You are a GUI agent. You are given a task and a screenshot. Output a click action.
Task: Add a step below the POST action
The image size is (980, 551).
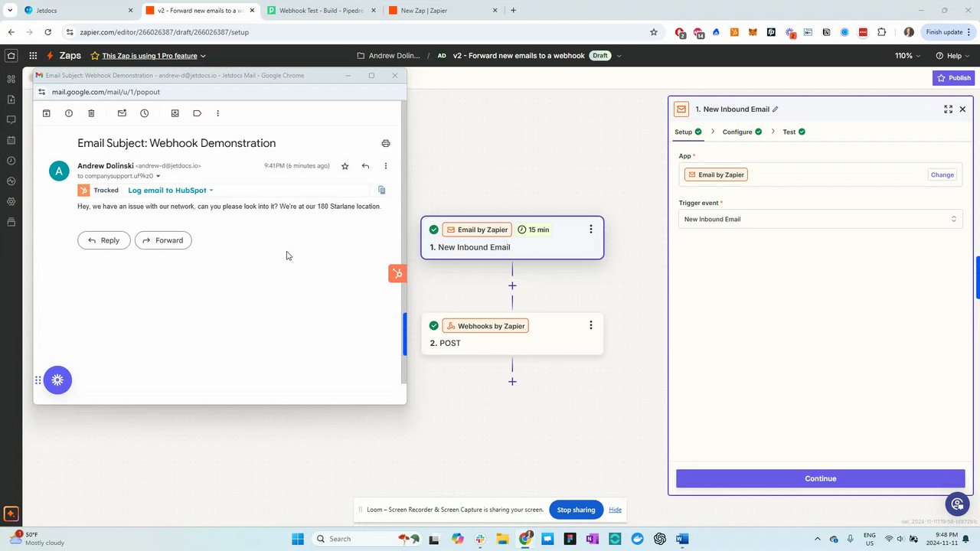(x=512, y=381)
